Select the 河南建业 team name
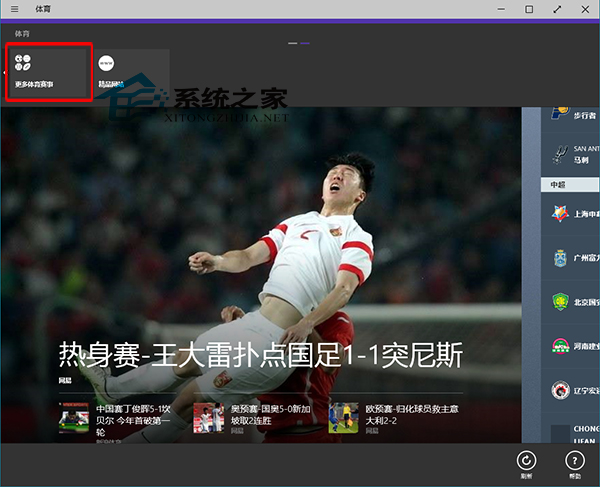This screenshot has width=600, height=487. (x=586, y=346)
